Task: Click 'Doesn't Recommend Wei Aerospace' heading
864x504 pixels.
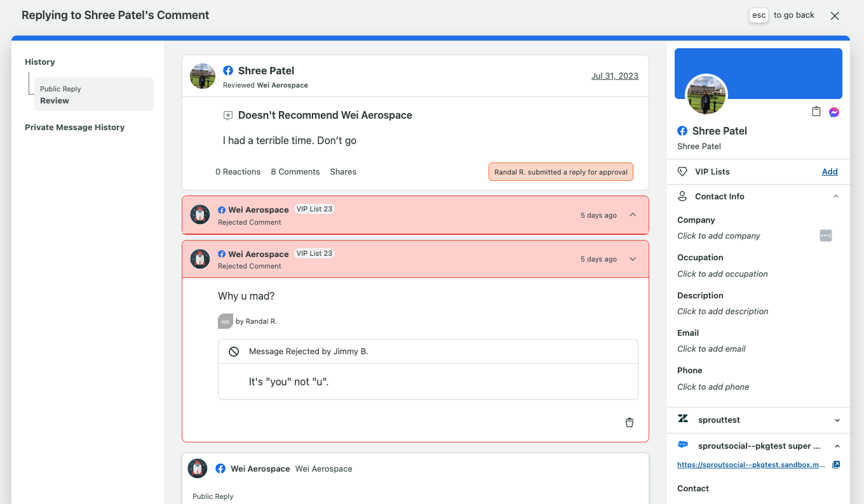Action: click(x=325, y=116)
